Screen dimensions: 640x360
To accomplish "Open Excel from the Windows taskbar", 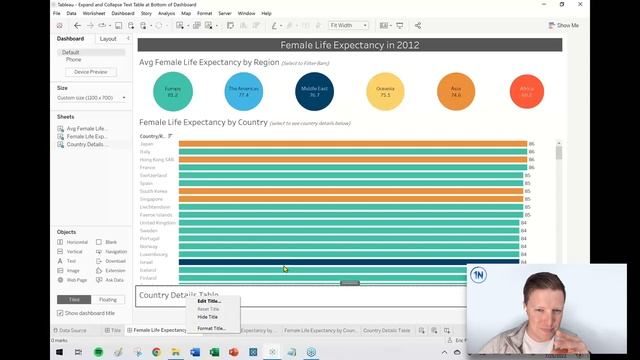I will point(214,352).
